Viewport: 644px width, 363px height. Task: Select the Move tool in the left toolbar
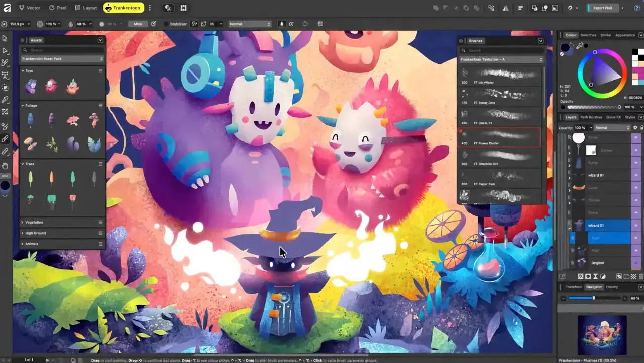point(6,38)
